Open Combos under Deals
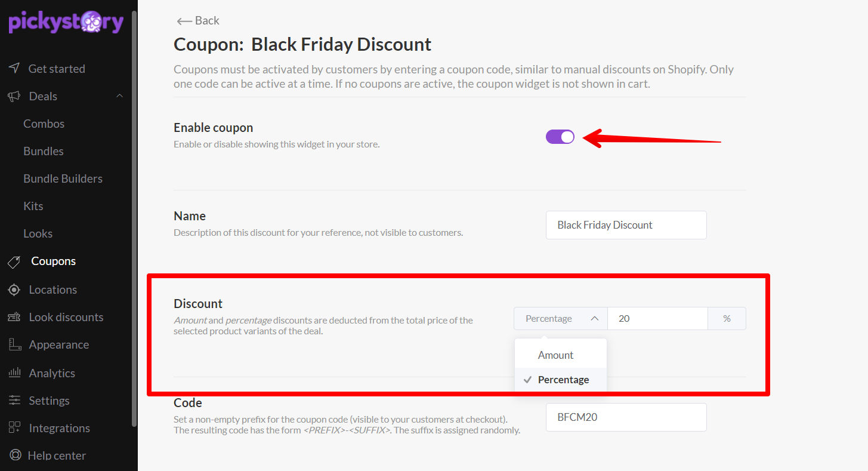Image resolution: width=868 pixels, height=471 pixels. (x=44, y=124)
